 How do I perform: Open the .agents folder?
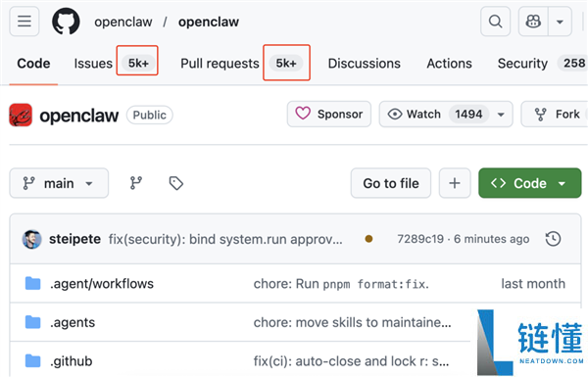click(x=73, y=322)
